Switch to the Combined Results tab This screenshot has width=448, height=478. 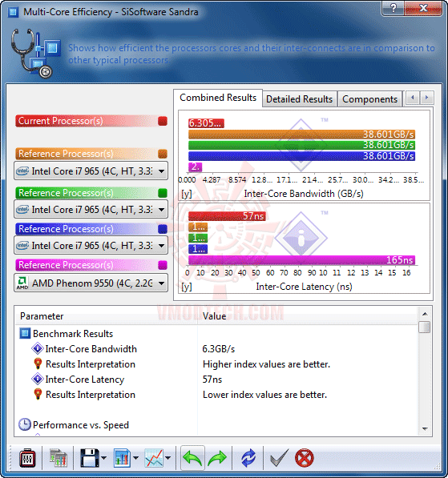pyautogui.click(x=218, y=98)
